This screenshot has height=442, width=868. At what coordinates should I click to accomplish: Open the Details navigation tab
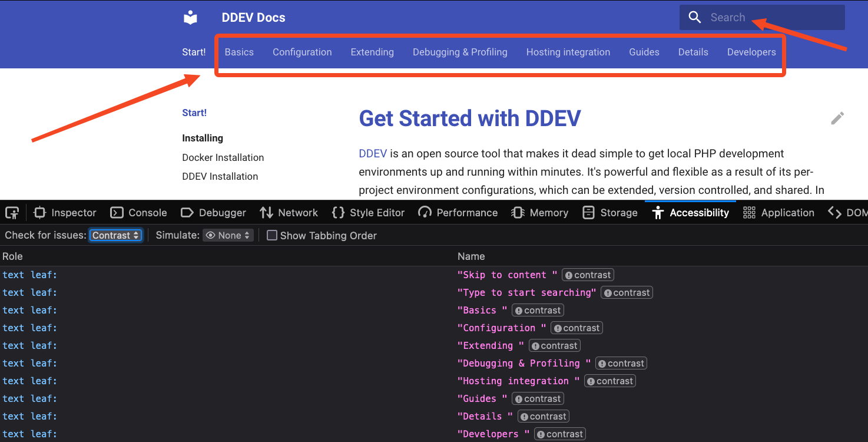click(x=693, y=52)
